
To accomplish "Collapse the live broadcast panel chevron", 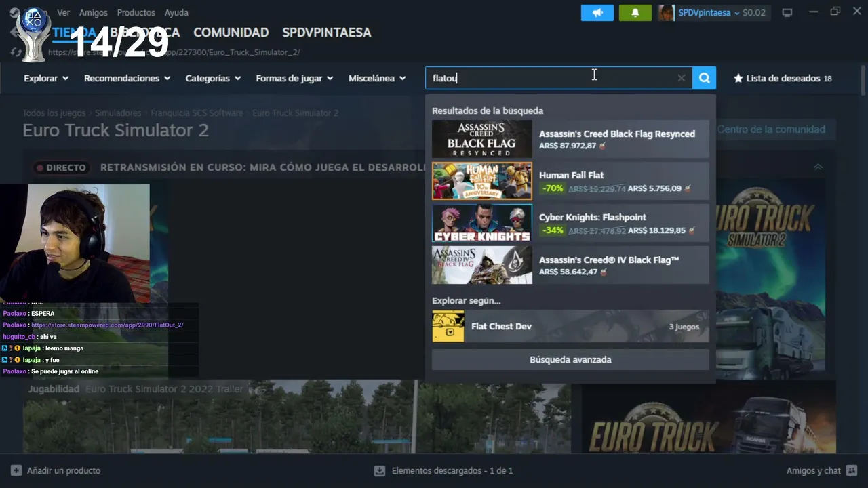I will (x=818, y=167).
